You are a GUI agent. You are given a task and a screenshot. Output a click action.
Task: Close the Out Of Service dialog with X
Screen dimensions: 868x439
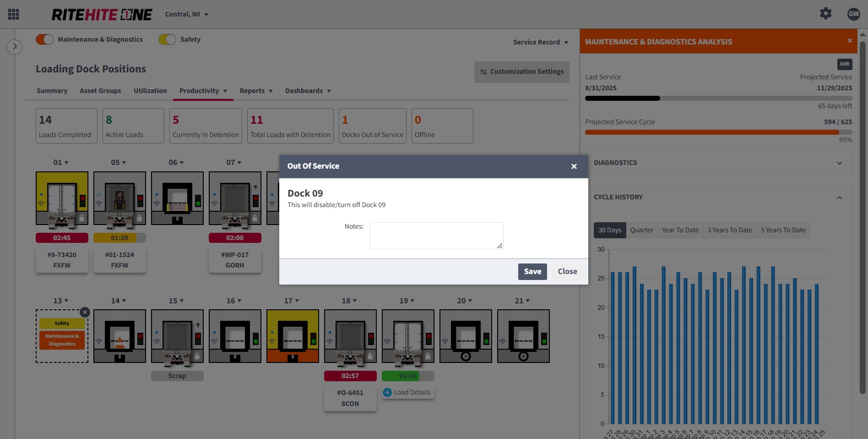click(574, 166)
